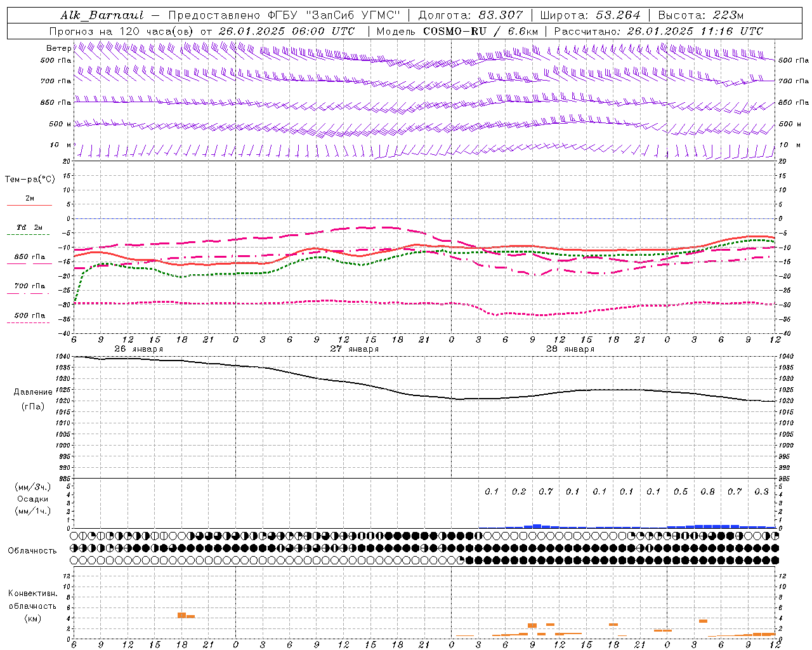Select the Модель COSMO-RU / 6.6км label

(457, 31)
